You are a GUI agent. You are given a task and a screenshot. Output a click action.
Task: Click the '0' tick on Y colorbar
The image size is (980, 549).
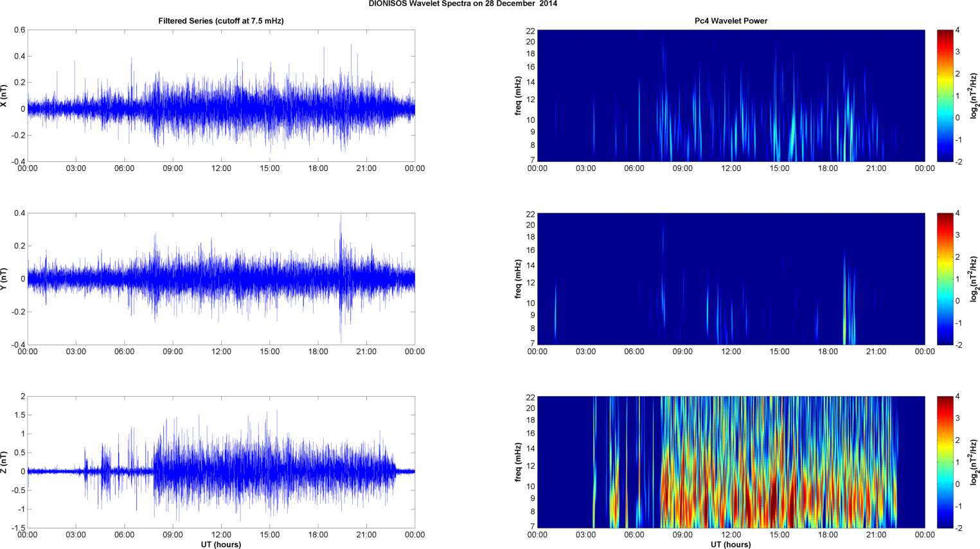tap(958, 301)
